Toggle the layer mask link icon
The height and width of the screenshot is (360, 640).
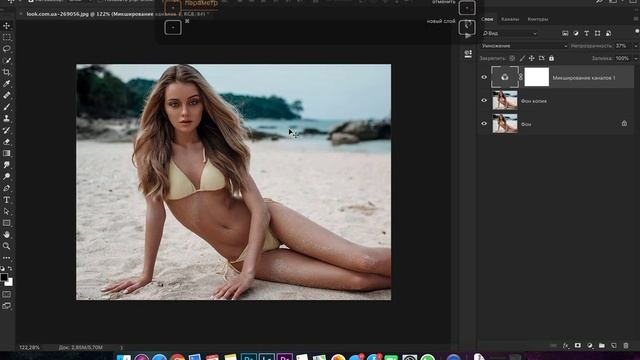(x=521, y=77)
